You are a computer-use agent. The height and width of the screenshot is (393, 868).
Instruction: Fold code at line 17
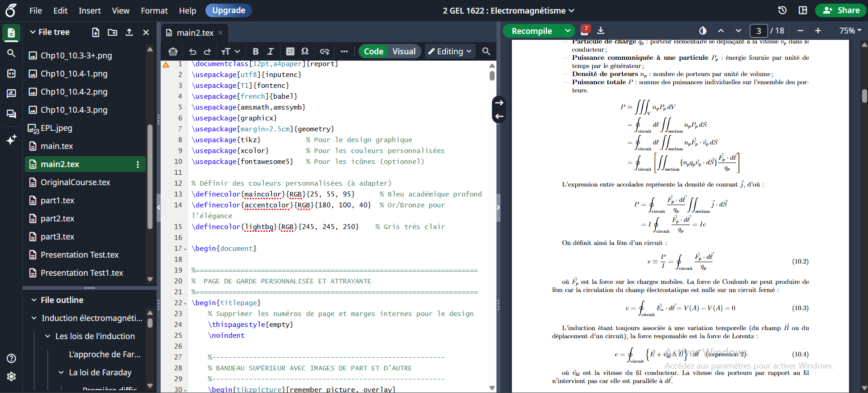pyautogui.click(x=185, y=249)
